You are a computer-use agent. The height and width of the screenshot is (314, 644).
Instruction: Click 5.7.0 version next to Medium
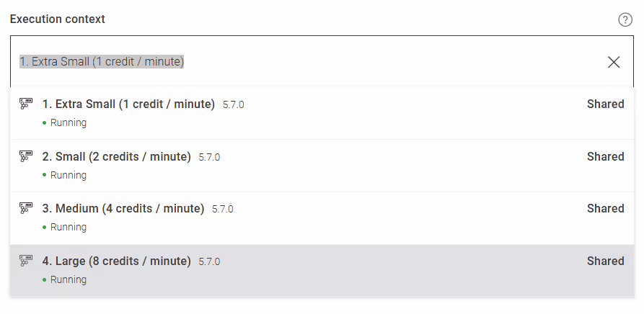pos(222,209)
